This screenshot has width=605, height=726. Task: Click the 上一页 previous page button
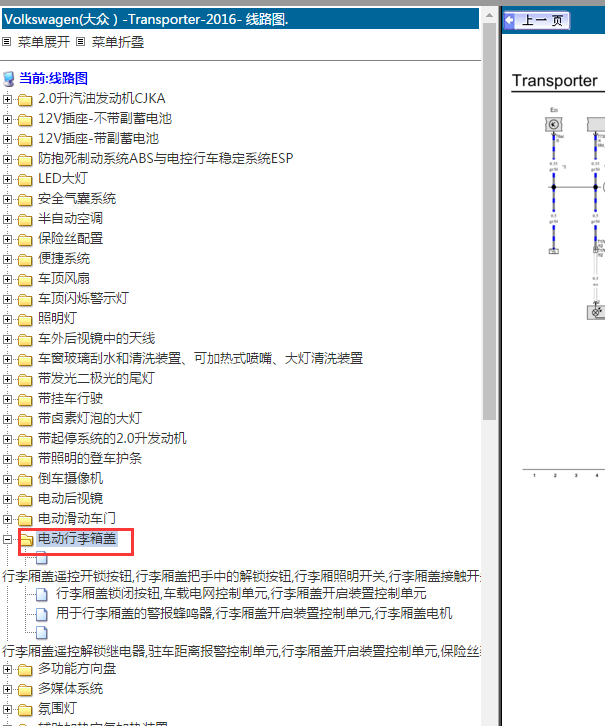(537, 20)
